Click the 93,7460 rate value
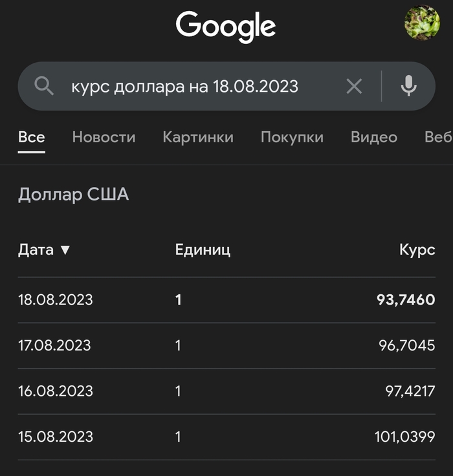The height and width of the screenshot is (476, 453). 406,300
